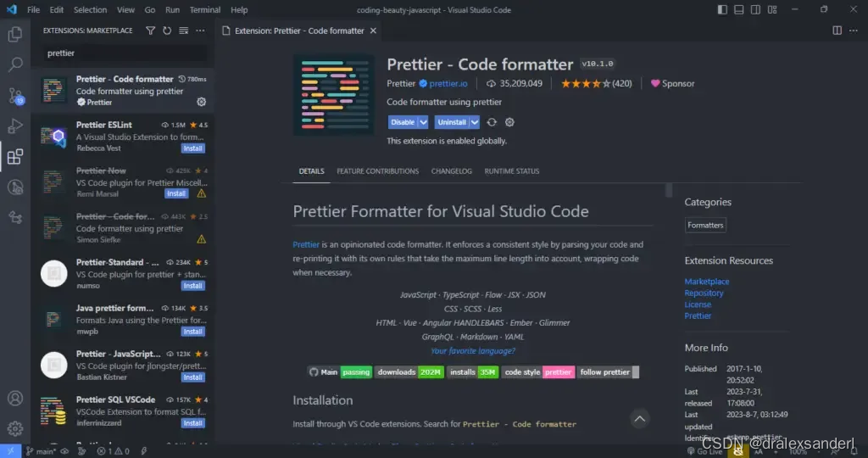Open the Run menu
Screen dimensions: 868x458
tap(172, 9)
